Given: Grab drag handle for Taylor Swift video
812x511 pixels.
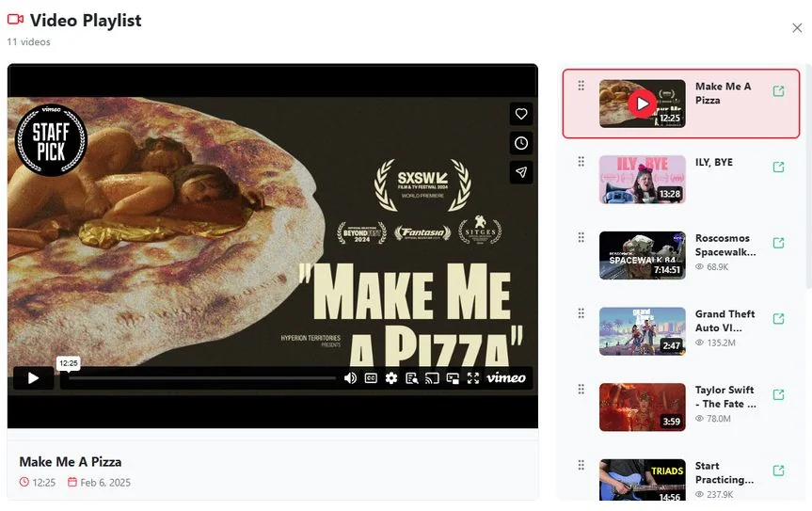Looking at the screenshot, I should pos(581,389).
